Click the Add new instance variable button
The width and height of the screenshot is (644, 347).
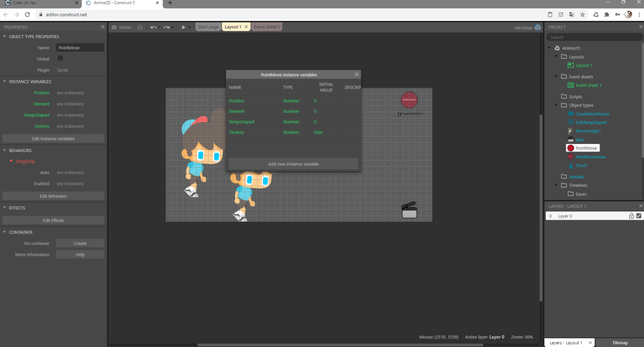point(293,163)
